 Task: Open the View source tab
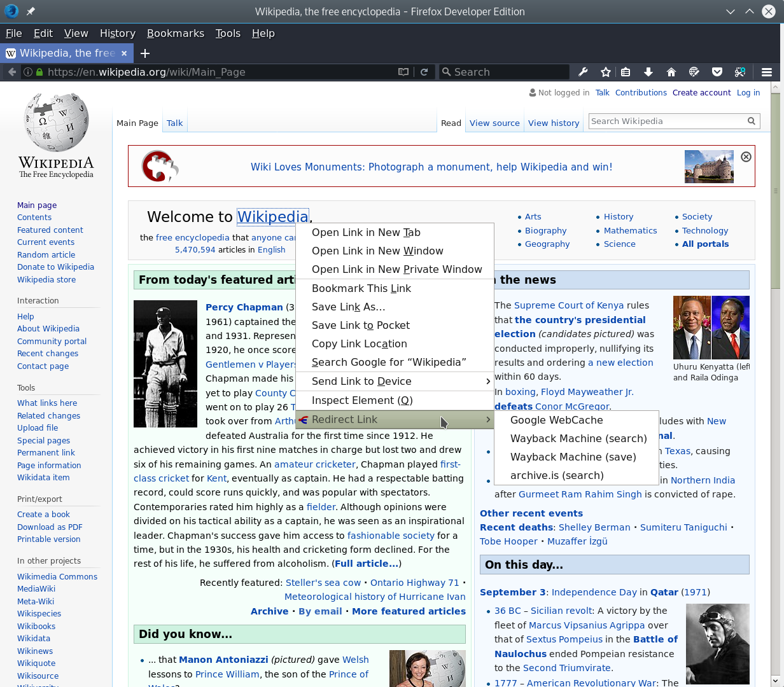pyautogui.click(x=494, y=123)
